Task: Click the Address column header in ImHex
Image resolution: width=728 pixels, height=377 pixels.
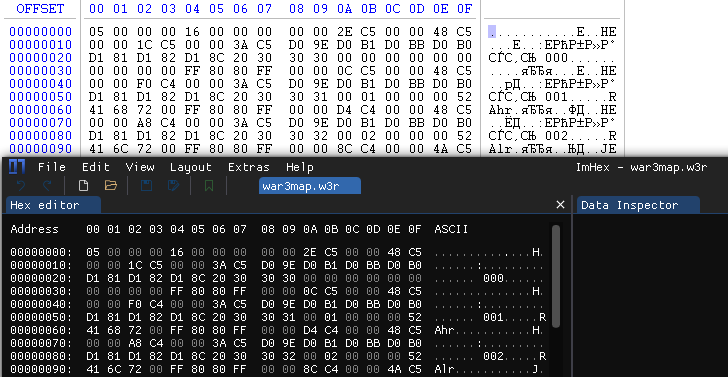Action: [x=35, y=229]
